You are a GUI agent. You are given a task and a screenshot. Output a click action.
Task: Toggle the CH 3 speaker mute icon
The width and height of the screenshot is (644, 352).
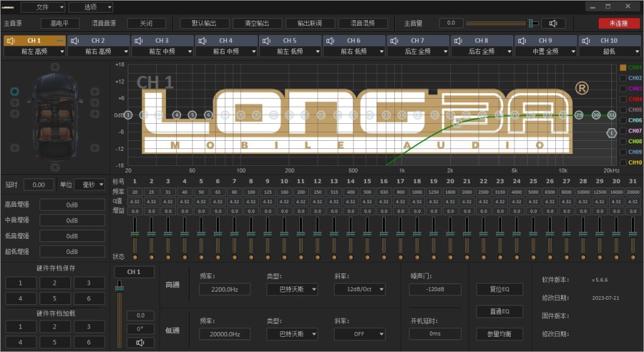point(139,41)
